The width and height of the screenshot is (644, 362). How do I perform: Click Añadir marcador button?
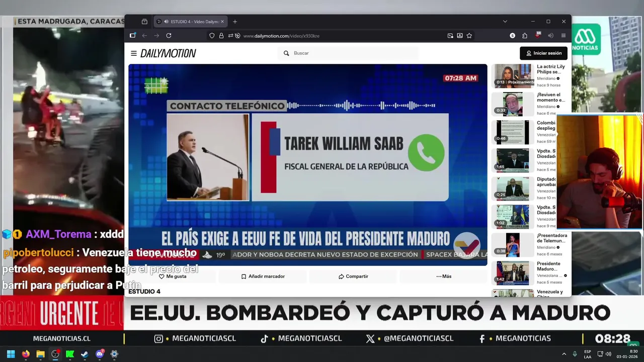pyautogui.click(x=263, y=277)
